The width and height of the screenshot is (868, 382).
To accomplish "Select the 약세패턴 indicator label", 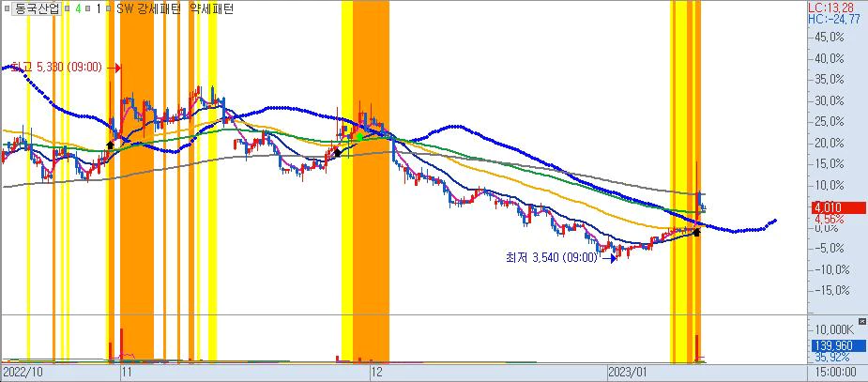I will 211,8.
